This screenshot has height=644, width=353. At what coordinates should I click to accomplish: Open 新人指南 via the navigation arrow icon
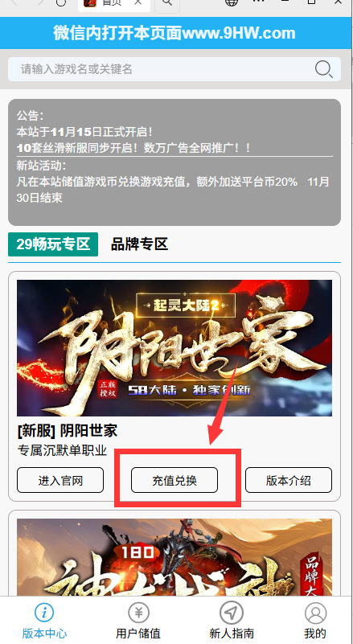232,613
